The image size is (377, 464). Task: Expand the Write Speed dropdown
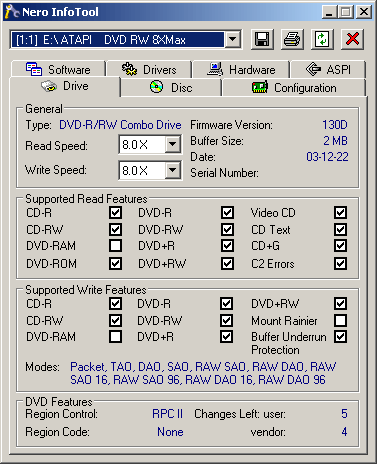click(x=173, y=170)
